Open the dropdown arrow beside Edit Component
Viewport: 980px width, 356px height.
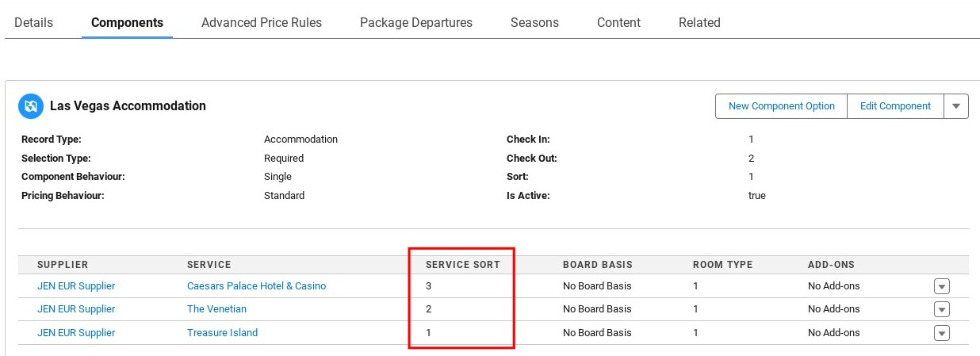[955, 106]
